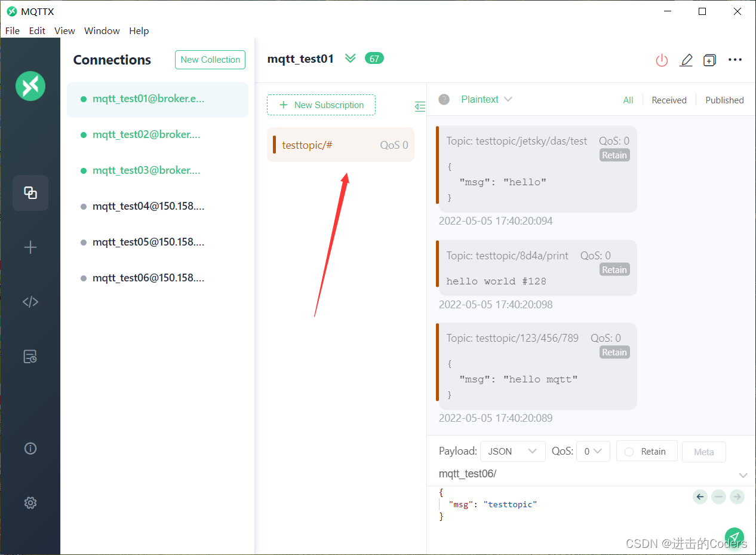The image size is (756, 555).
Task: Open the QoS 0 dropdown
Action: coord(592,452)
